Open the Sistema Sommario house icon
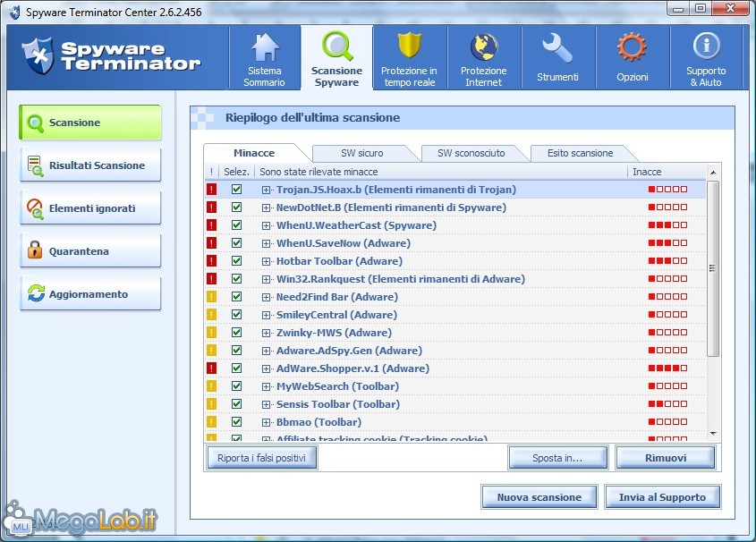 pyautogui.click(x=265, y=47)
